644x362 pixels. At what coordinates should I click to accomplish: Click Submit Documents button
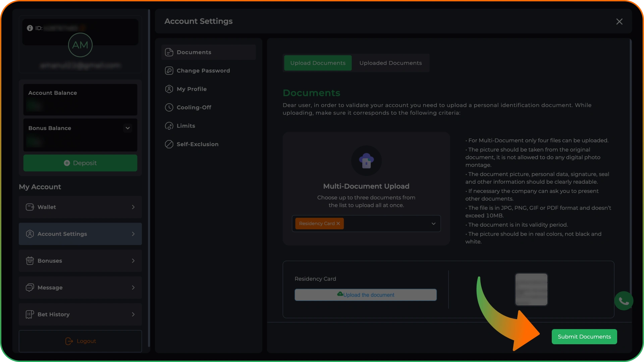coord(584,337)
